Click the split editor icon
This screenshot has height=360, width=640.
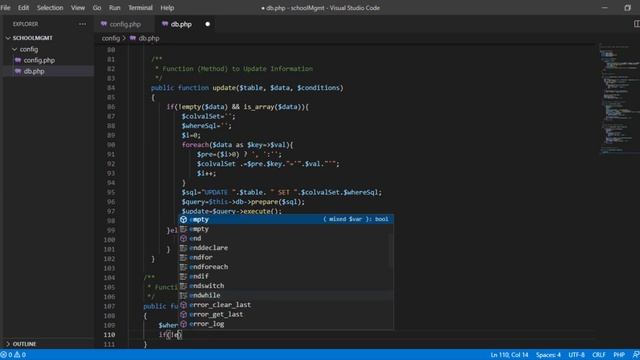pyautogui.click(x=636, y=24)
